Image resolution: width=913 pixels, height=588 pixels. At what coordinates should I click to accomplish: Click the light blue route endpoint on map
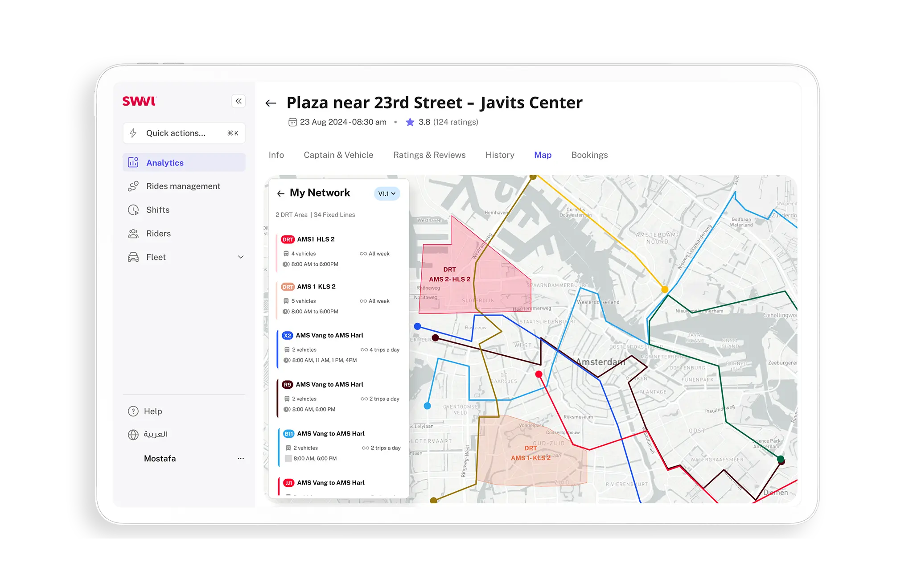coord(427,406)
